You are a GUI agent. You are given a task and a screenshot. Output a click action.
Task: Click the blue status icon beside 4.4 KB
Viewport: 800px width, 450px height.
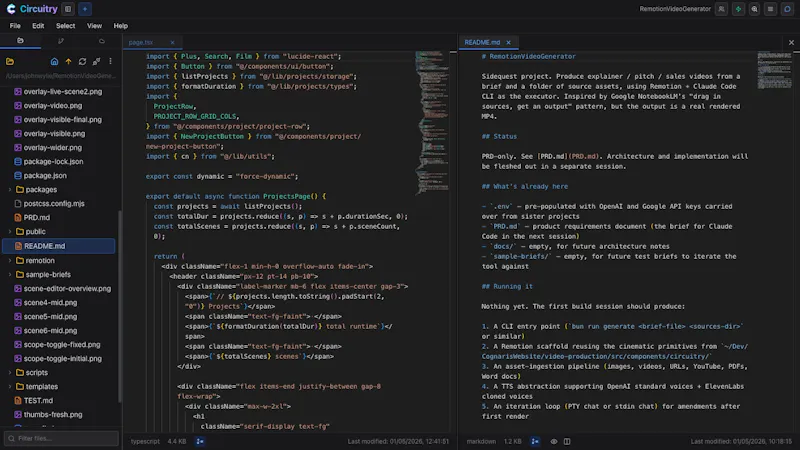click(x=200, y=441)
